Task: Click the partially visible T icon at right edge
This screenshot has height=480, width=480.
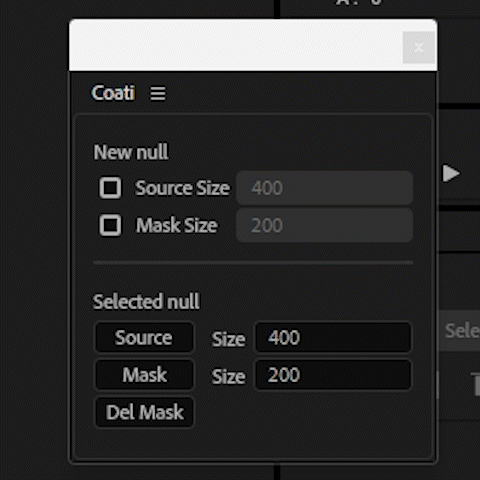Action: click(475, 384)
